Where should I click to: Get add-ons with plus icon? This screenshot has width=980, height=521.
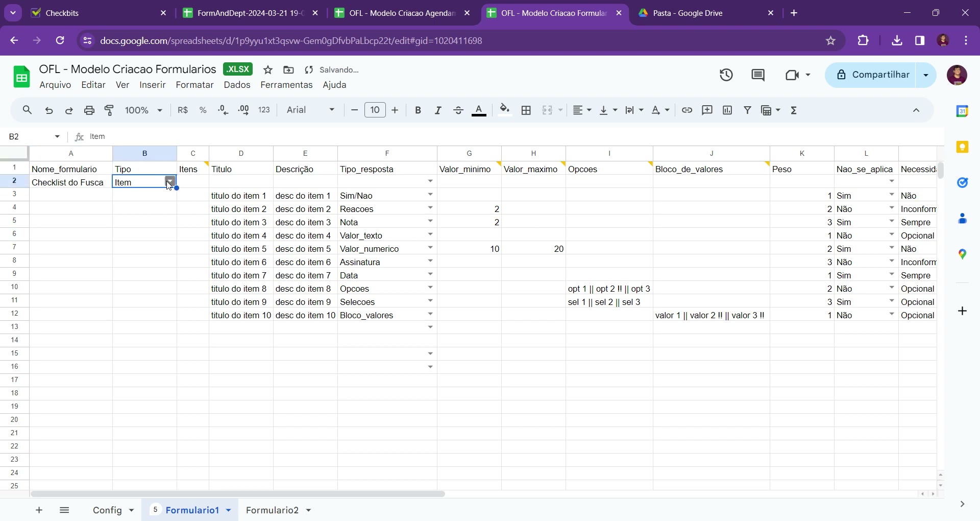pyautogui.click(x=962, y=311)
